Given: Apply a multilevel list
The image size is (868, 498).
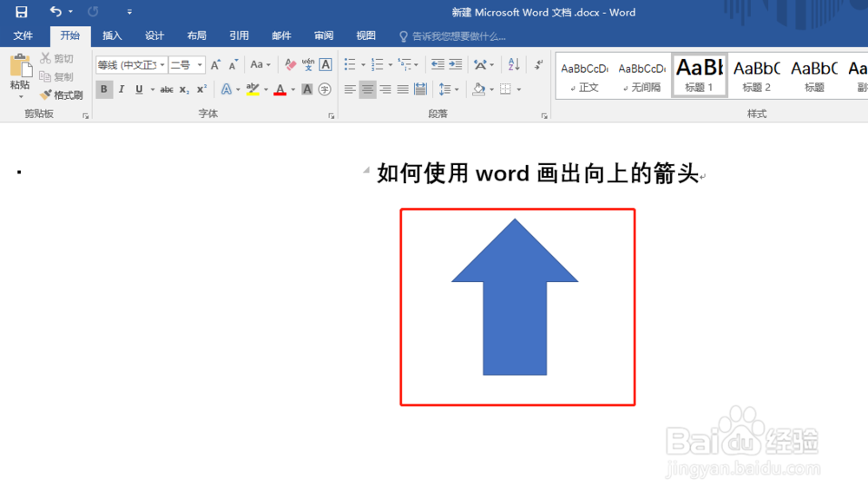Looking at the screenshot, I should click(x=404, y=65).
